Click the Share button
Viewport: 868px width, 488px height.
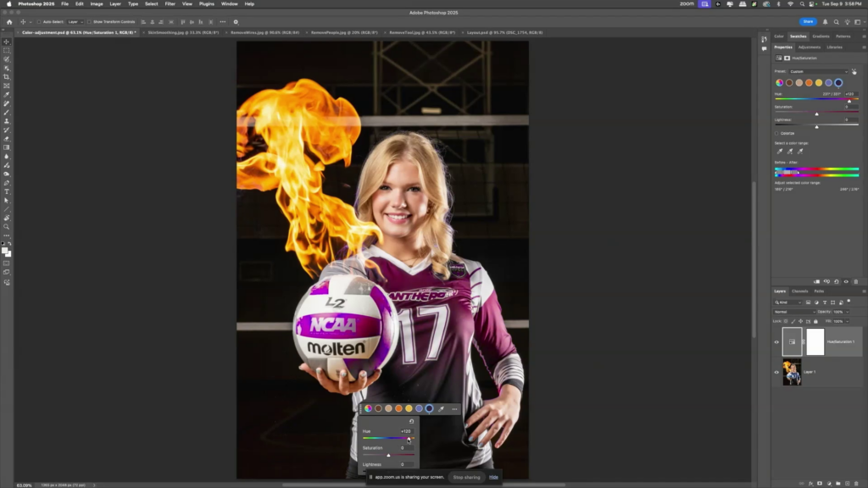click(808, 21)
